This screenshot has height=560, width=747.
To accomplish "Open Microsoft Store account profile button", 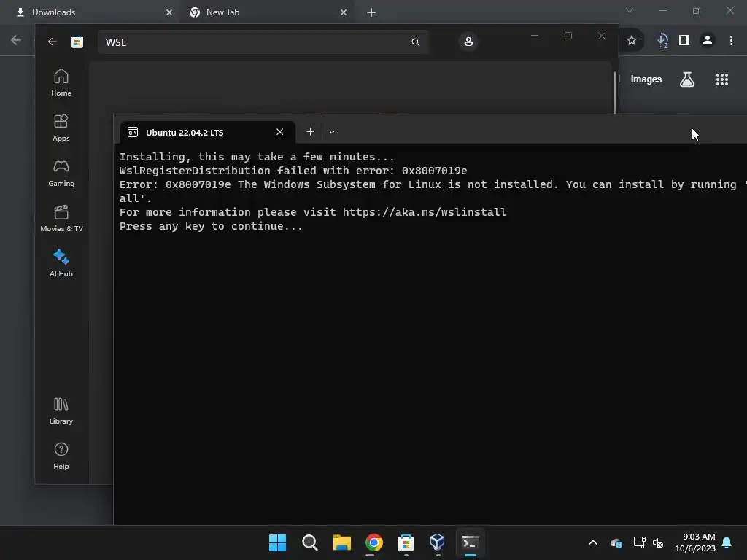I will tap(468, 42).
